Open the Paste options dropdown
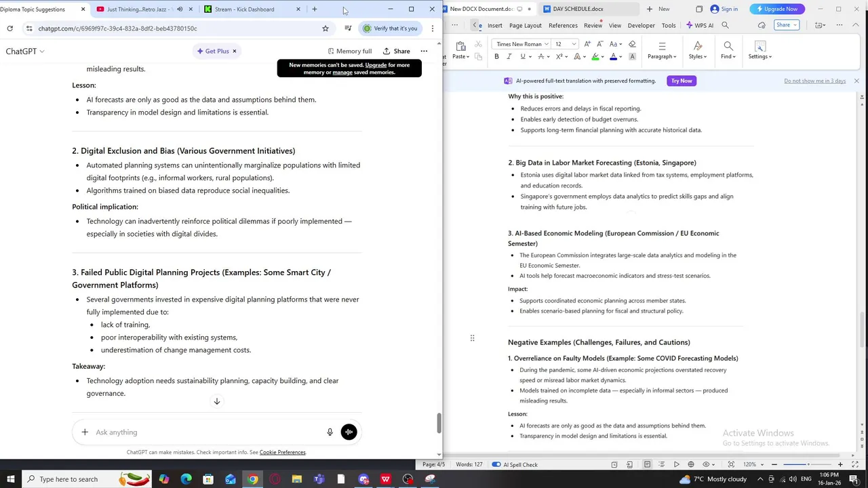Screen dimensions: 868x488 click(x=461, y=56)
